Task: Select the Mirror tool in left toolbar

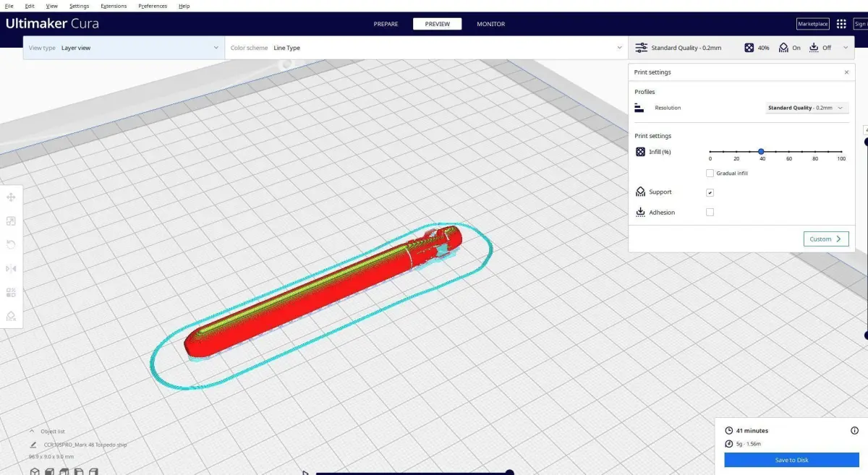Action: [x=11, y=269]
